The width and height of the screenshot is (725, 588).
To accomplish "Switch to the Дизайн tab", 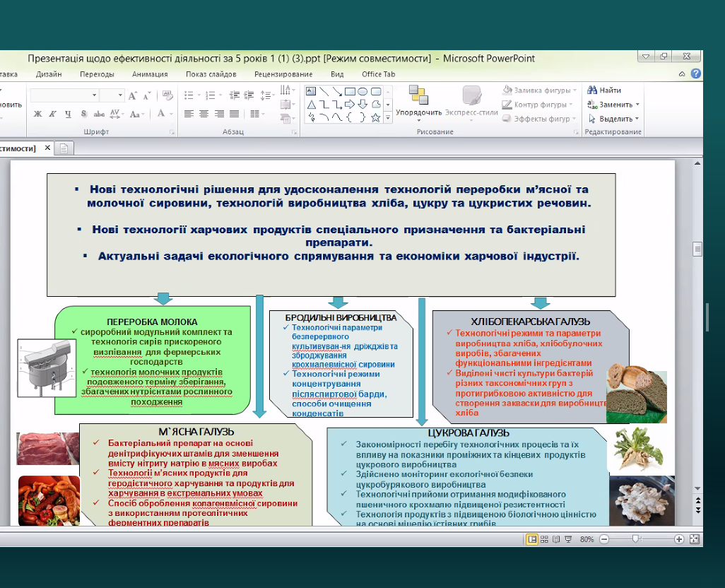I will (x=49, y=74).
